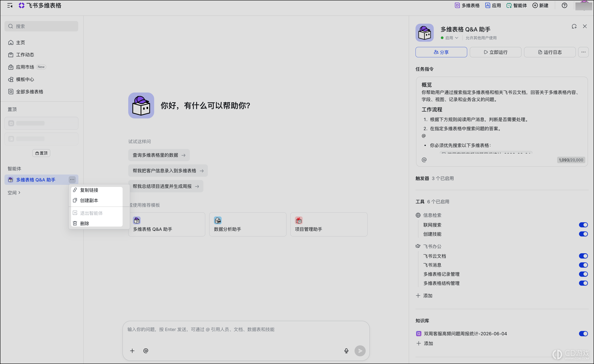Click 新建 in top toolbar
The image size is (594, 364).
[x=540, y=5]
